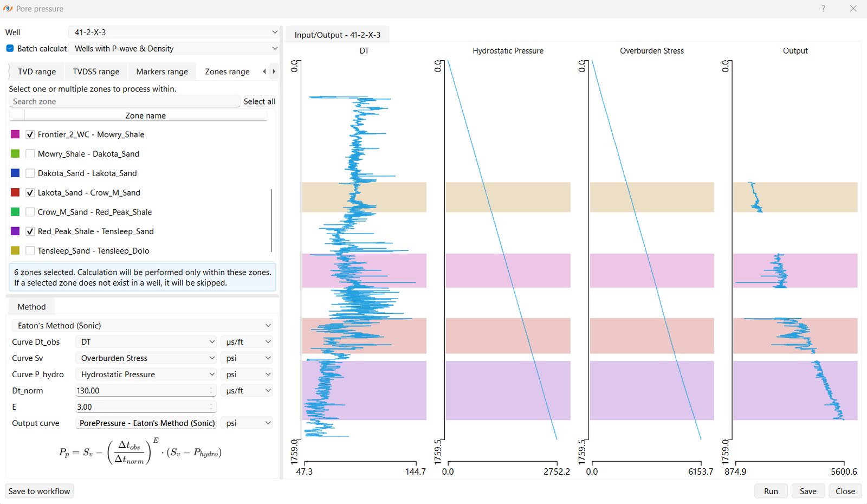This screenshot has width=867, height=504.
Task: Uncheck Red_Peak_Shale - Tensleep_Sand zone
Action: coord(30,231)
